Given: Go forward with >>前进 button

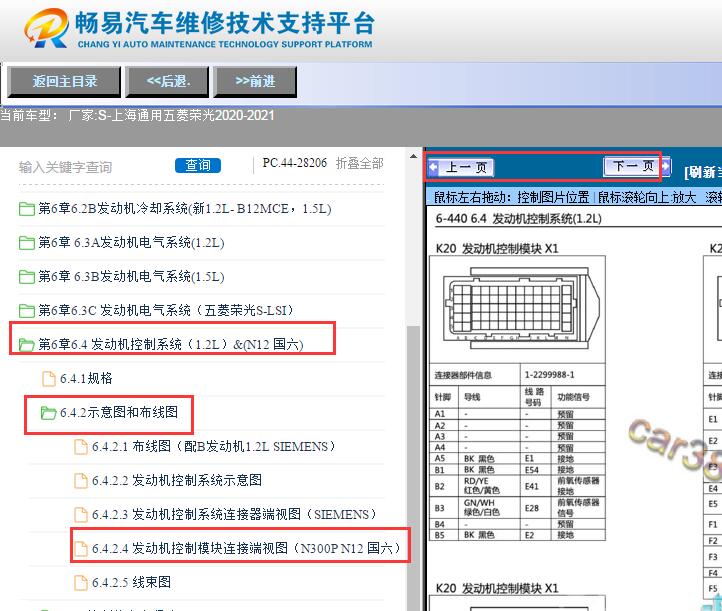Looking at the screenshot, I should click(255, 81).
